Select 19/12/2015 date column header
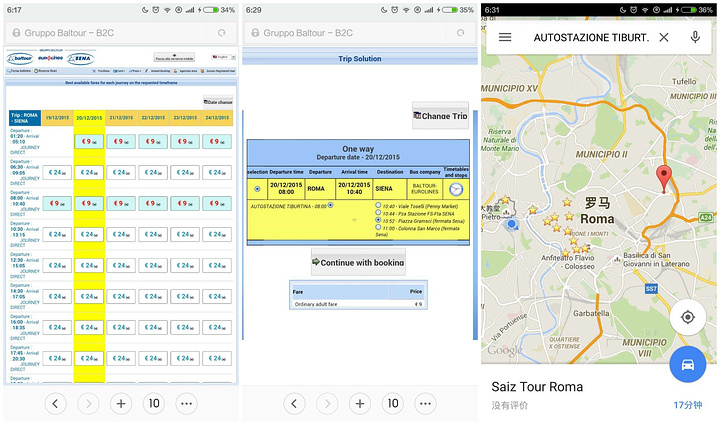Screen dimensions: 720x425 [57, 118]
